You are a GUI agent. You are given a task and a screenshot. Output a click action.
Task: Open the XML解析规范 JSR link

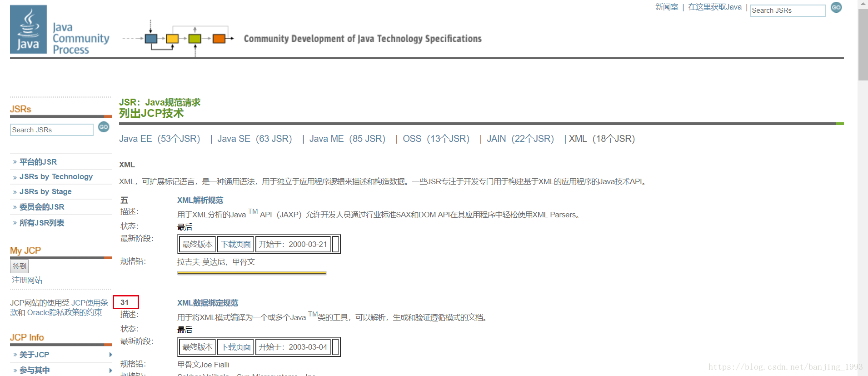(x=200, y=200)
